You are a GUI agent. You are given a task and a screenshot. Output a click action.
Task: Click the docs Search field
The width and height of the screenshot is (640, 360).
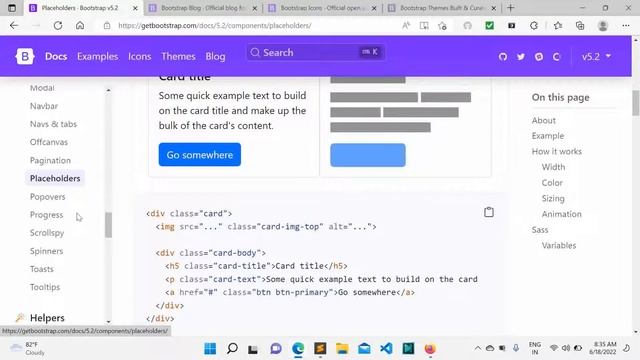click(x=315, y=52)
